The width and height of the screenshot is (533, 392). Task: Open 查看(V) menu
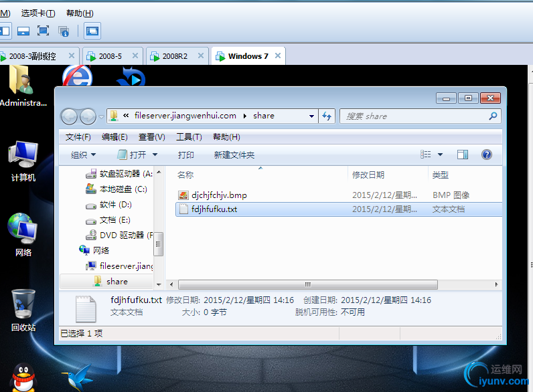point(151,137)
